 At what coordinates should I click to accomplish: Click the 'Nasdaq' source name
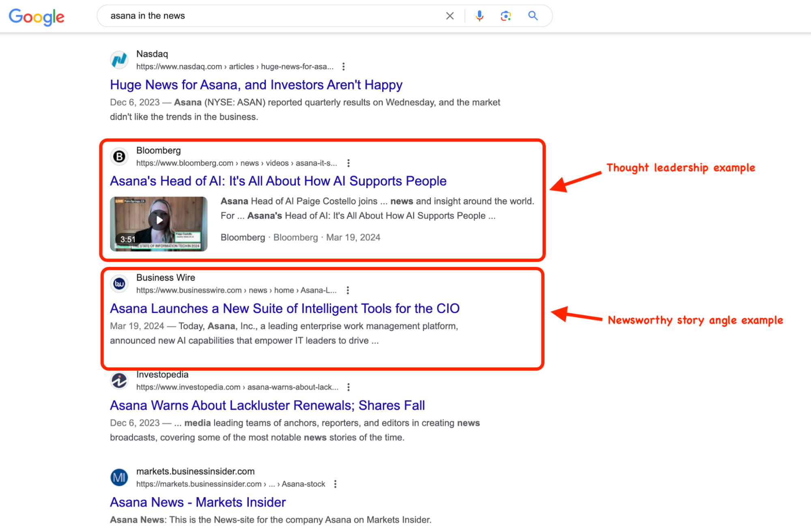click(x=152, y=54)
